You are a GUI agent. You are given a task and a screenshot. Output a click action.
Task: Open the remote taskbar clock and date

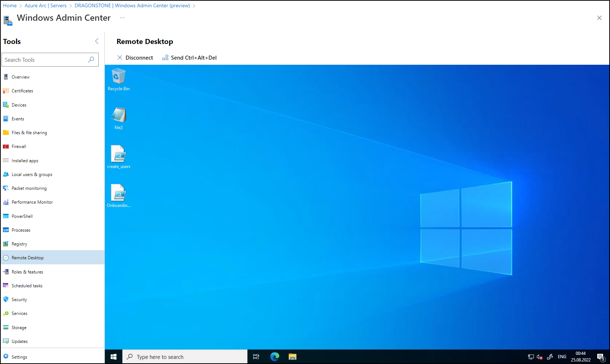[x=581, y=357]
